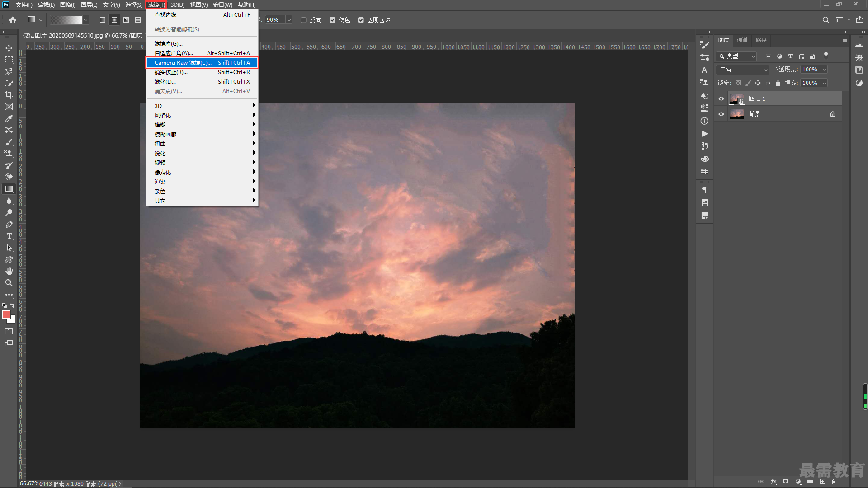Select the Clone Stamp tool

9,154
